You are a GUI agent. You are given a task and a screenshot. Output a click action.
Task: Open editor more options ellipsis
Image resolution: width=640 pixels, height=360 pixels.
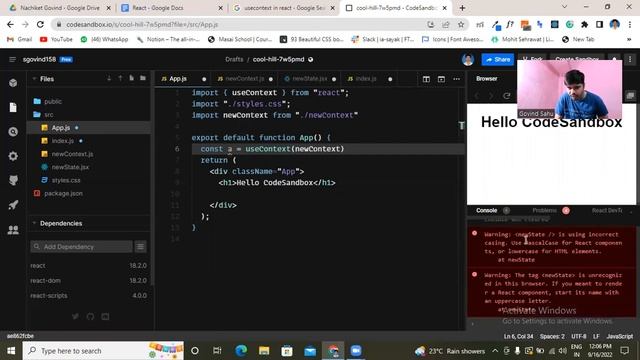456,79
